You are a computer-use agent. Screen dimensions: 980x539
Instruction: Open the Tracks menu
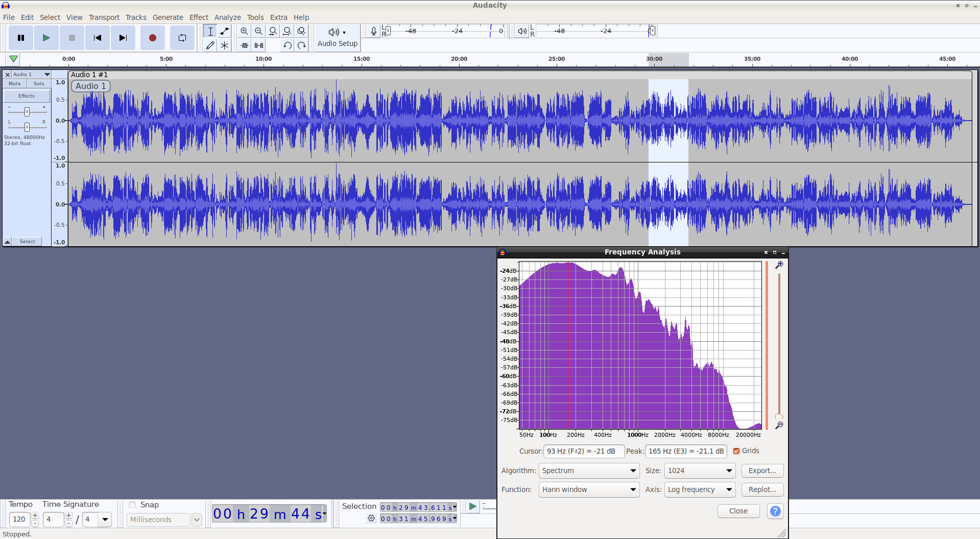pos(136,17)
